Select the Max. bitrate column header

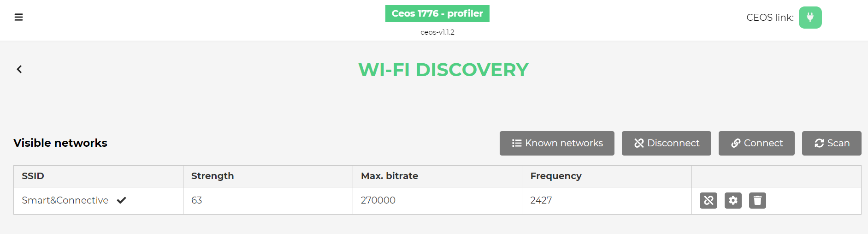coord(390,176)
